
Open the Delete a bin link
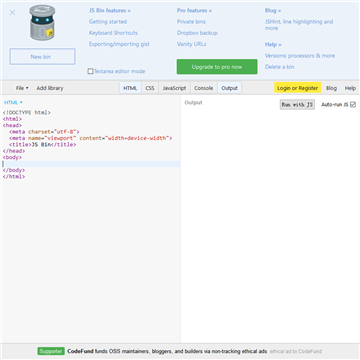279,67
